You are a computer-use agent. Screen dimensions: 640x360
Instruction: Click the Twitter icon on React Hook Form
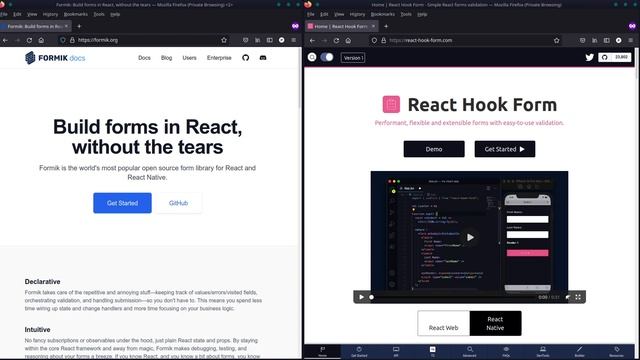point(589,58)
